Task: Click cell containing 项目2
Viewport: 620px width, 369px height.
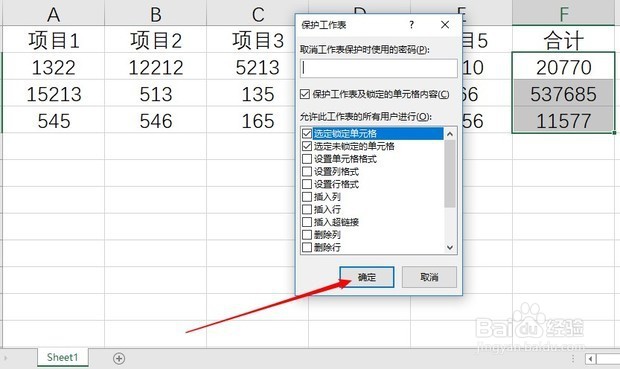Action: [155, 40]
